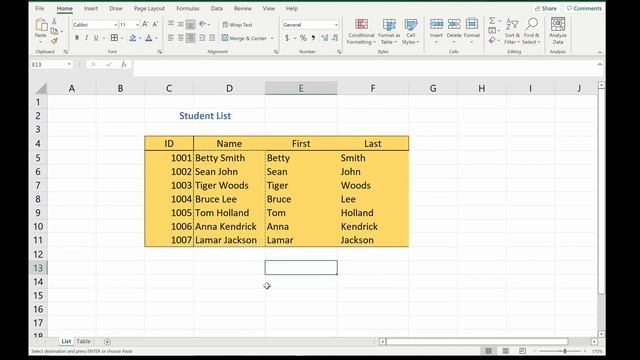Apply Percent Style format
This screenshot has height=360, width=640.
[303, 38]
